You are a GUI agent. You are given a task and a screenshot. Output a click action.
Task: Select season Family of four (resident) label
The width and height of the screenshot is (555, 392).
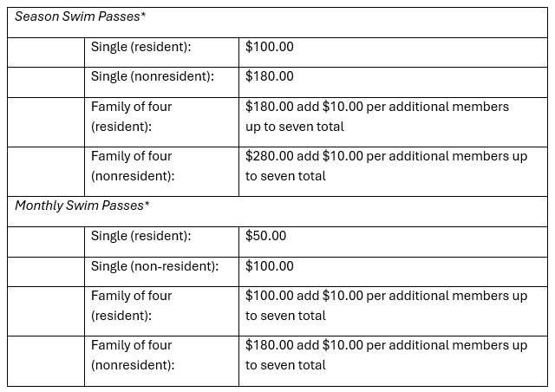(132, 116)
